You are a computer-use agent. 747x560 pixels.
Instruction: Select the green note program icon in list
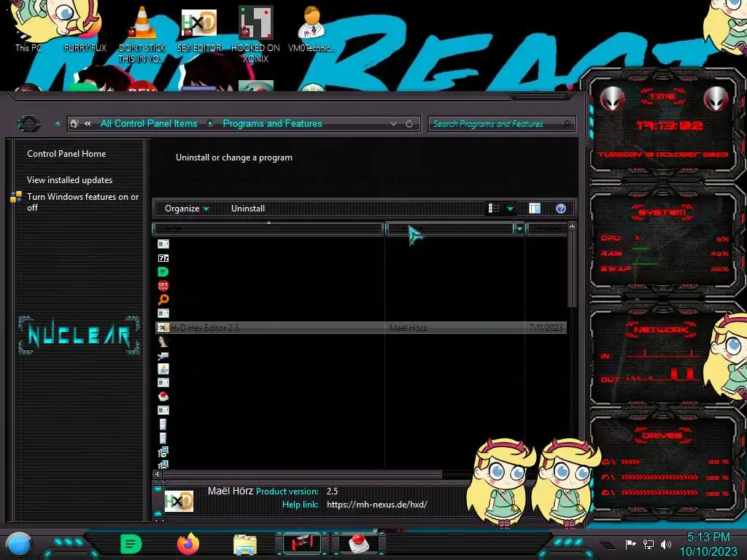(x=163, y=272)
